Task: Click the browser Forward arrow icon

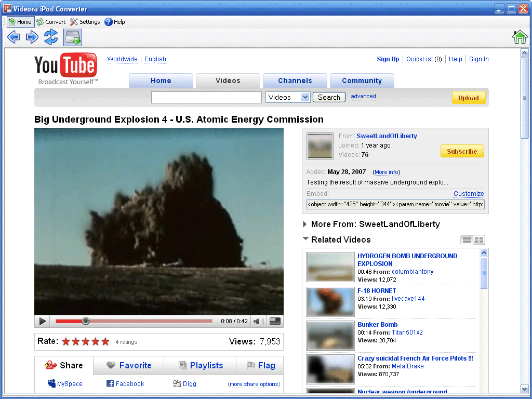Action: click(32, 37)
